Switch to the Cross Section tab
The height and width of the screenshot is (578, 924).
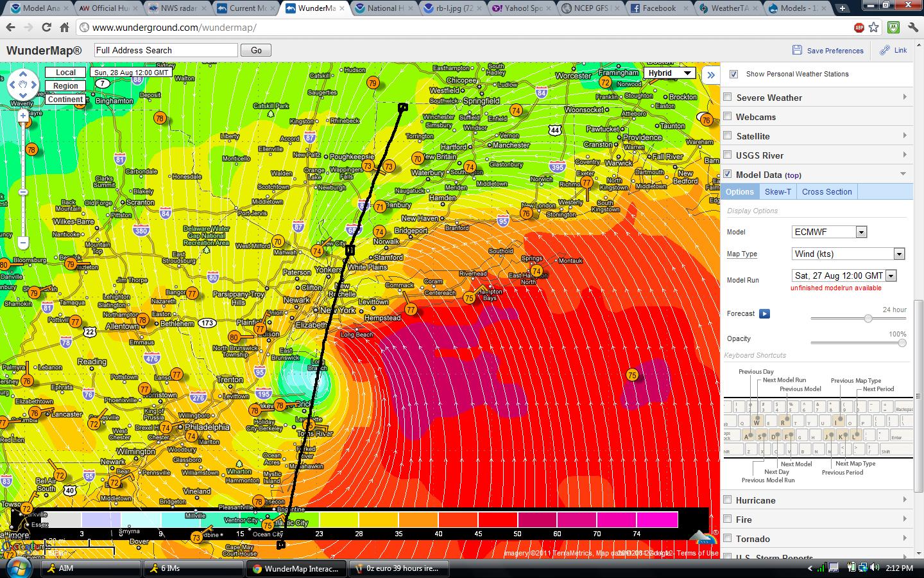point(826,191)
